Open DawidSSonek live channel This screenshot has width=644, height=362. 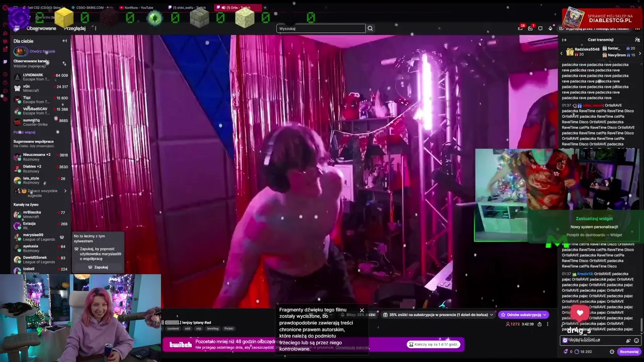pos(41,259)
